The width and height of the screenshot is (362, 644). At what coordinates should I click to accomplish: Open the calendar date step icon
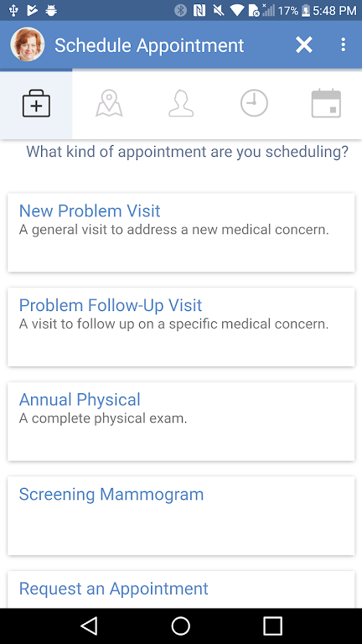click(326, 103)
